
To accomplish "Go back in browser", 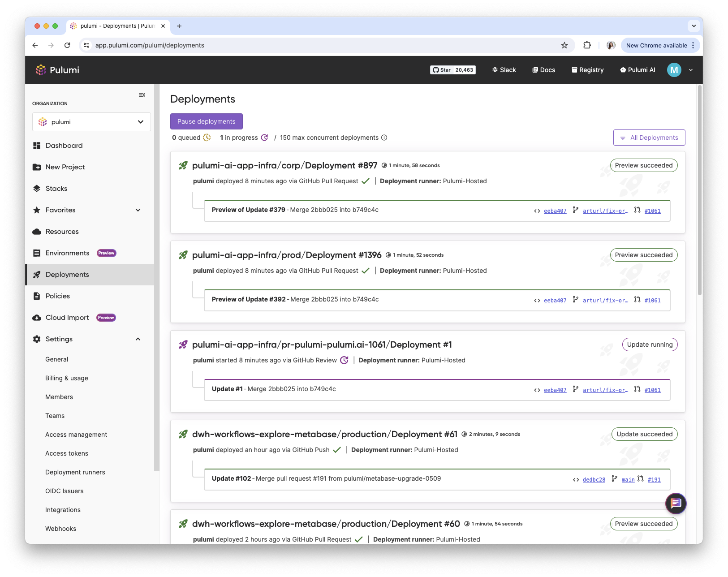I will pyautogui.click(x=35, y=45).
